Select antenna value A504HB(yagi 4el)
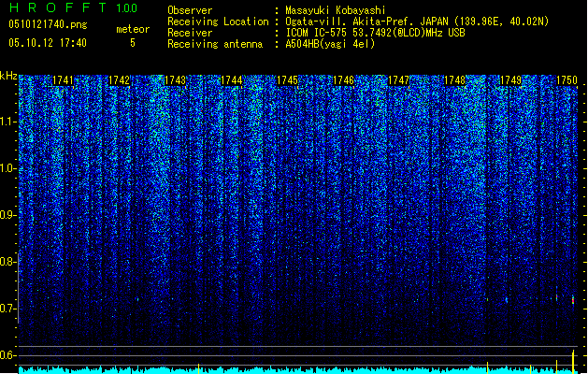This screenshot has width=588, height=374. tap(330, 44)
